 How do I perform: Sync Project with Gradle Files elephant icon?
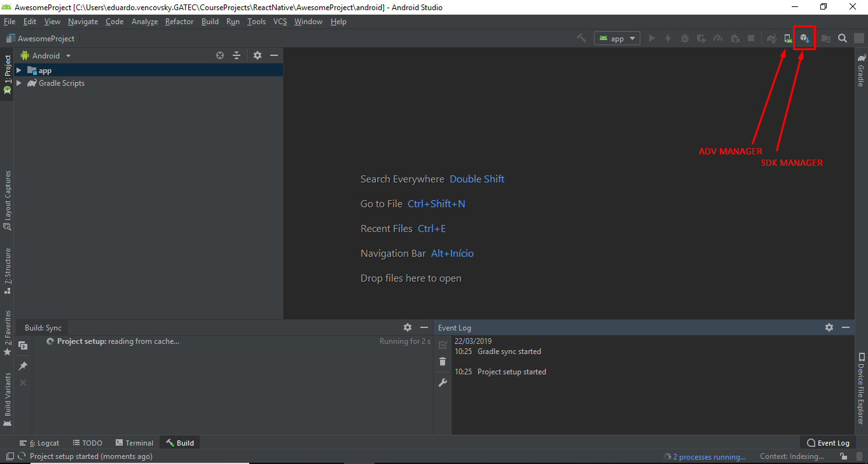771,38
